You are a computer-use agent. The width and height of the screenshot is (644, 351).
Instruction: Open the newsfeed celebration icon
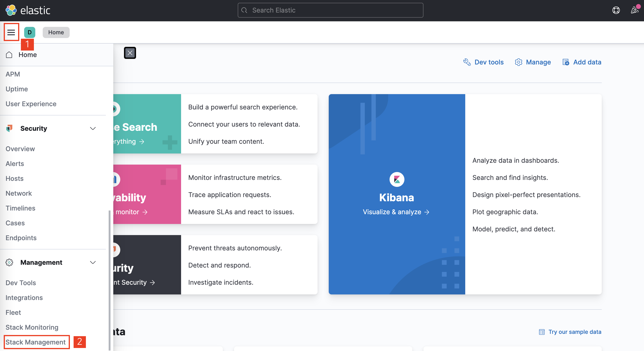pos(634,10)
